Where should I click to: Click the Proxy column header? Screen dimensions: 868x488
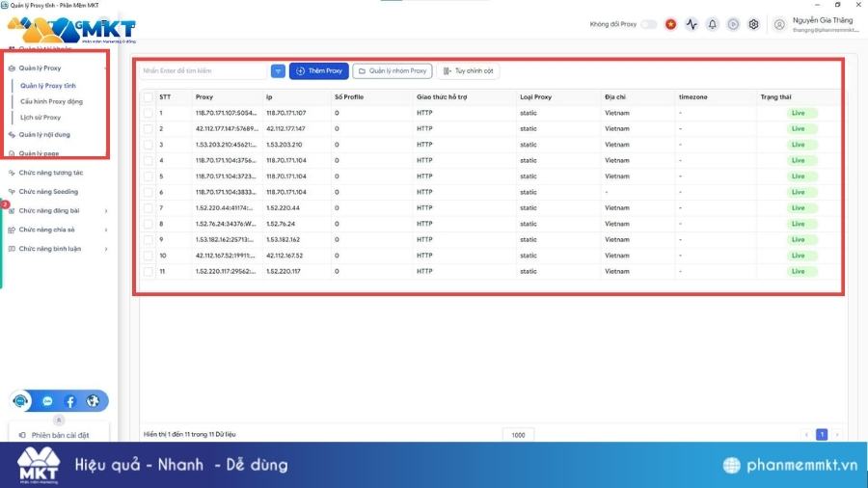[x=204, y=96]
